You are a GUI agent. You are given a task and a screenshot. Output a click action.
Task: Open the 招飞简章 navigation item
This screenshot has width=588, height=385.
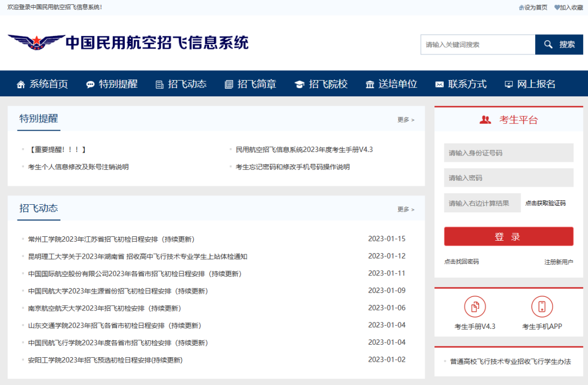click(250, 84)
